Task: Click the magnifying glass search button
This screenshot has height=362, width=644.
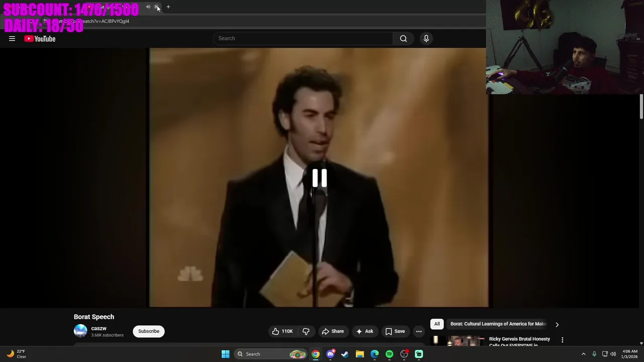Action: pyautogui.click(x=404, y=38)
